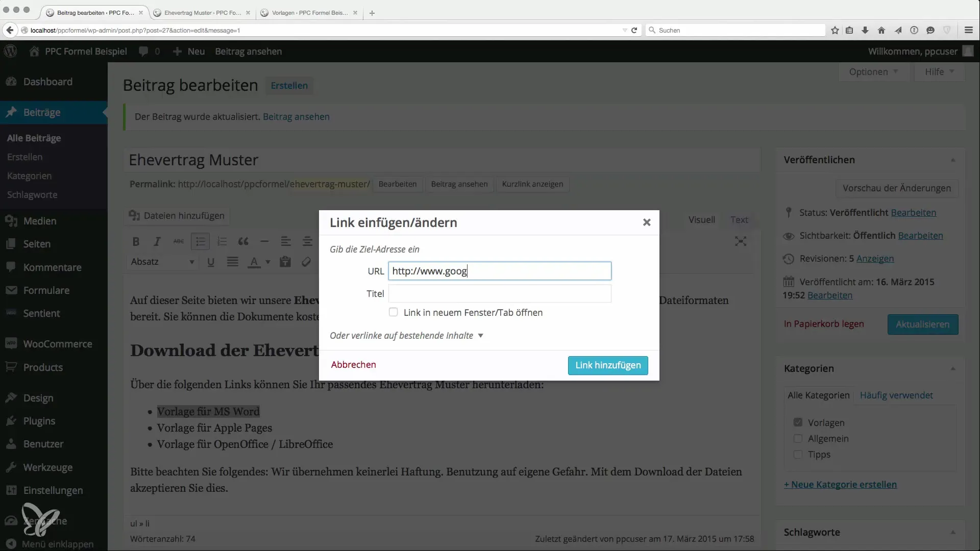980x551 pixels.
Task: Click the browser bookmark star icon
Action: (x=835, y=30)
